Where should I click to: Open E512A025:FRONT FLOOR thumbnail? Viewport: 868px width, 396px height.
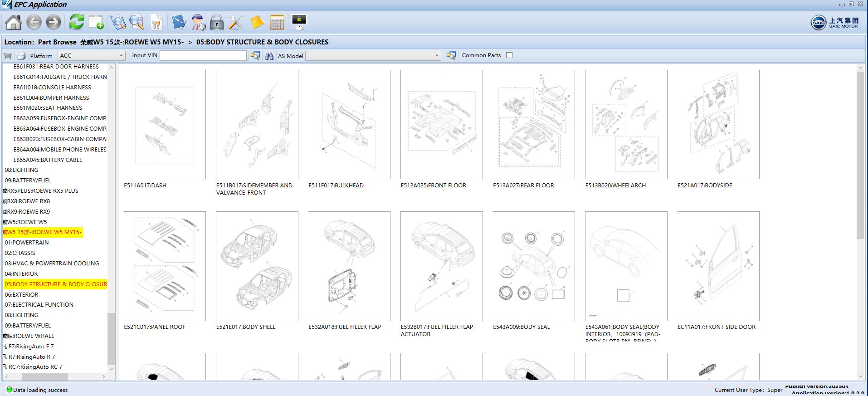click(442, 124)
